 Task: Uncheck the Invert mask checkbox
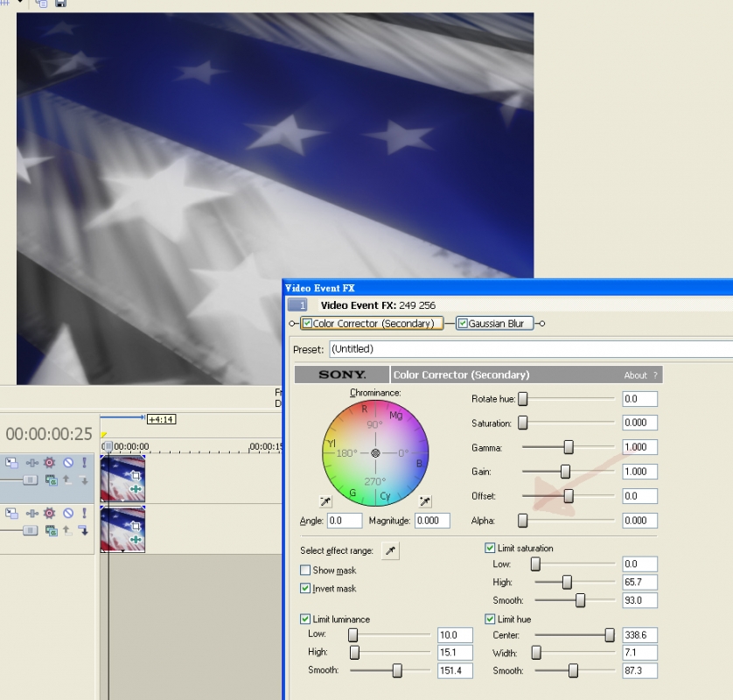point(305,588)
